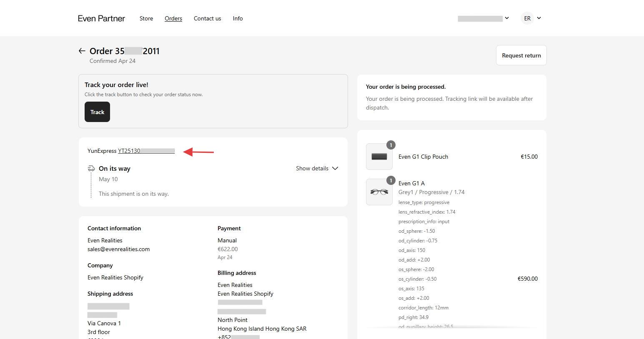Open the Orders menu item
The image size is (644, 339).
(173, 18)
